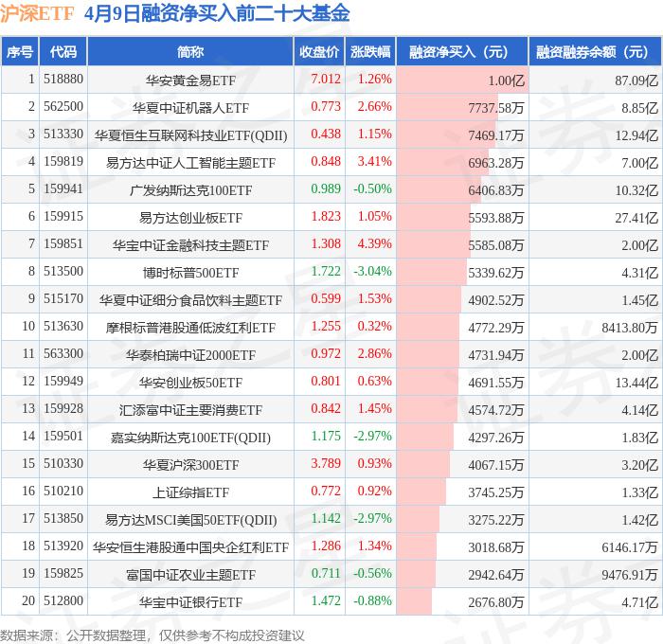The height and width of the screenshot is (644, 663).
Task: Click net buy value 2676.80万
Action: point(495,602)
